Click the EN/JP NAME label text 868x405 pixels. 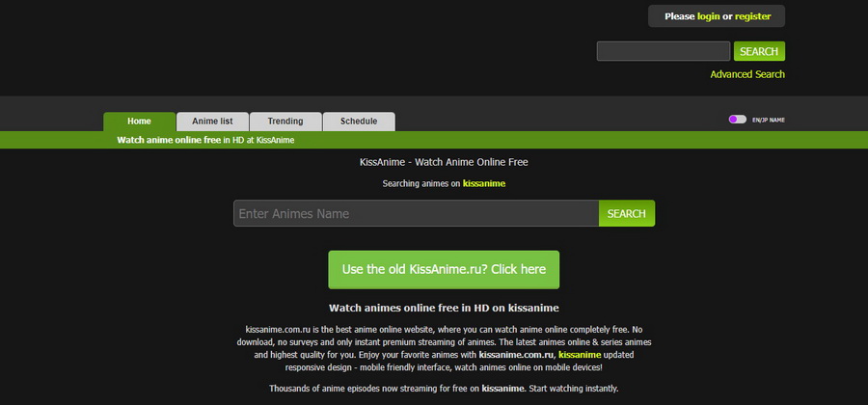pos(769,121)
